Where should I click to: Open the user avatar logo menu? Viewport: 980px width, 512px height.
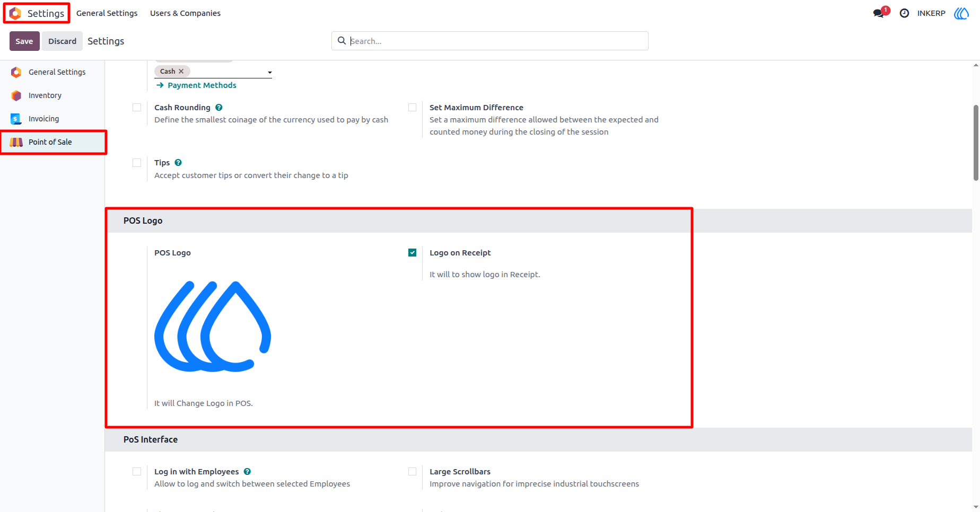pos(961,13)
